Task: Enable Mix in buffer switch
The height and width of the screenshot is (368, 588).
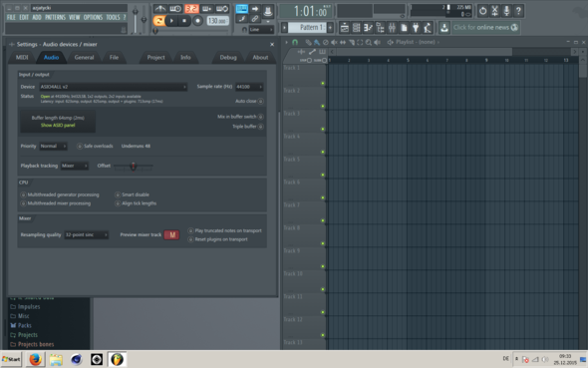Action: [x=261, y=117]
